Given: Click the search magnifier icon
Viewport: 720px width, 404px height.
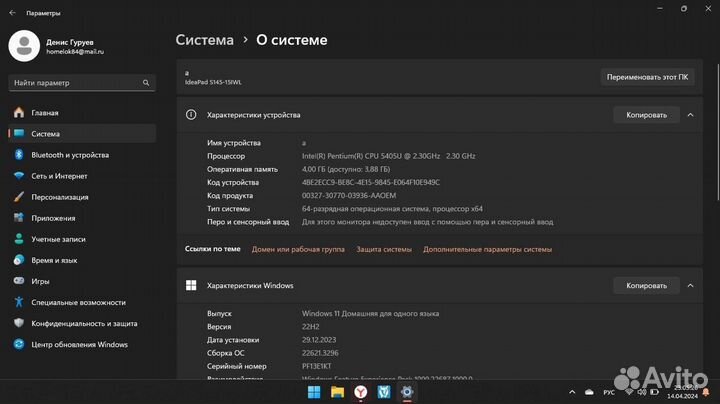Looking at the screenshot, I should pos(146,83).
